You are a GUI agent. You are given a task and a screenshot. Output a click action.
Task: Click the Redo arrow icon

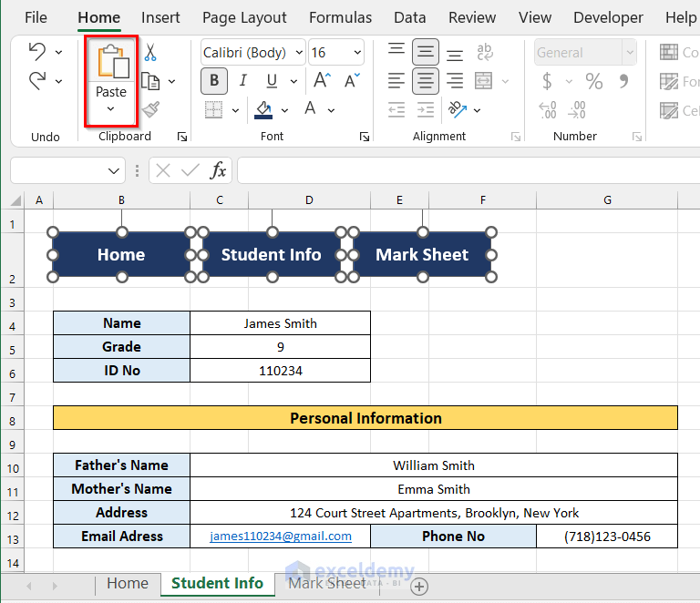[x=37, y=81]
